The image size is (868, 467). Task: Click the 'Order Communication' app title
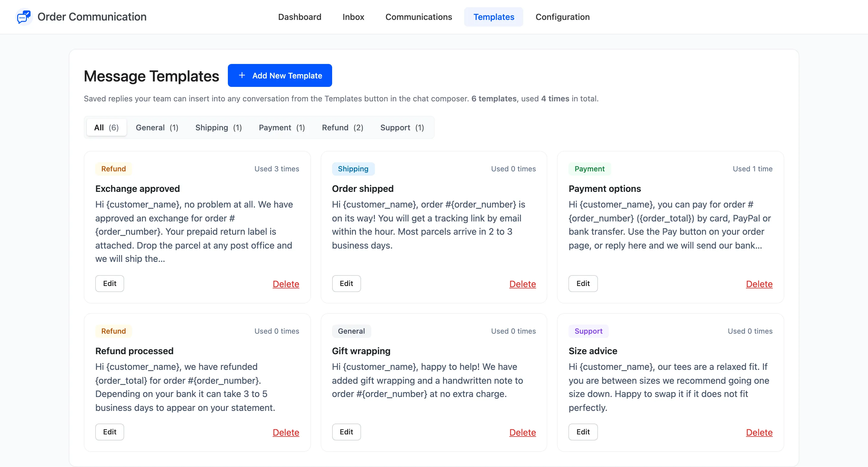click(92, 17)
